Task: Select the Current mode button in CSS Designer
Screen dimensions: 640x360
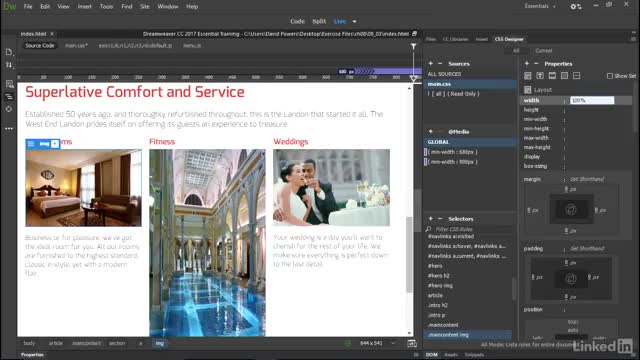Action: click(544, 51)
